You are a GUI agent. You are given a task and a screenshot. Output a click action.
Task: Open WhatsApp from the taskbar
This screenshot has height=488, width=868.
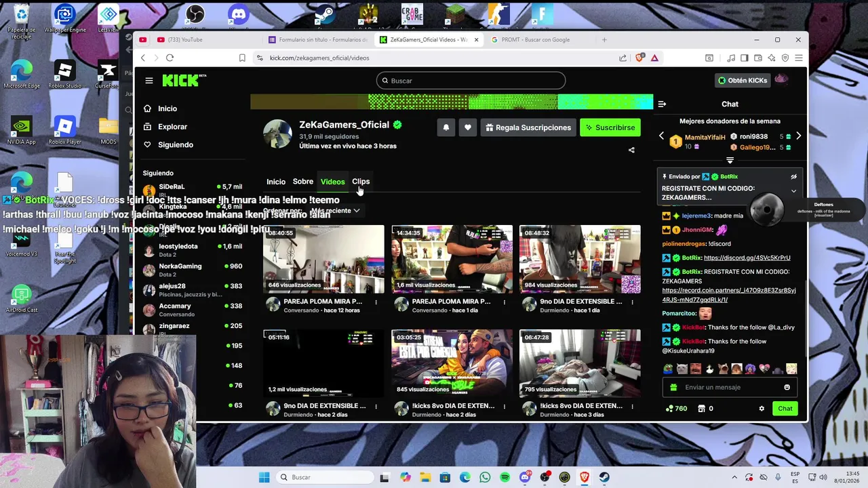(x=485, y=477)
